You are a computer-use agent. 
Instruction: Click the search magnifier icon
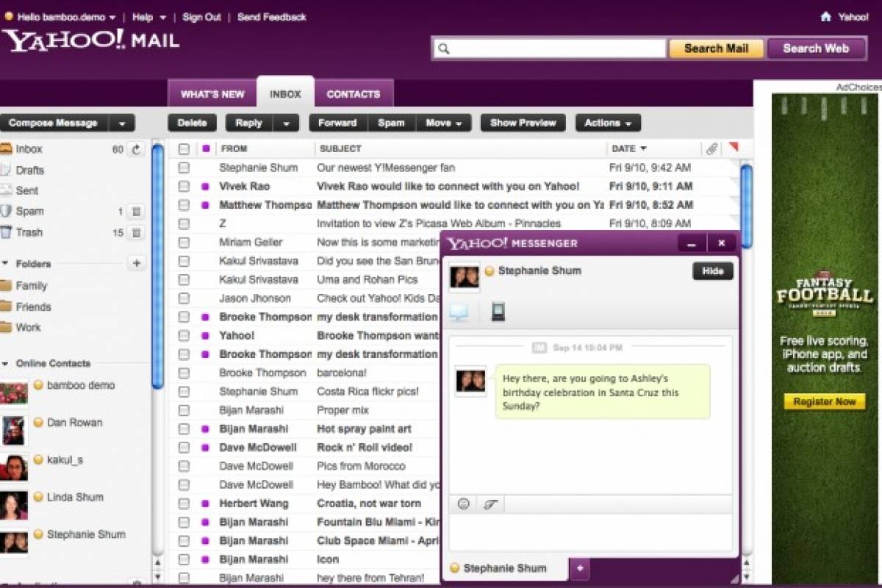pyautogui.click(x=443, y=49)
